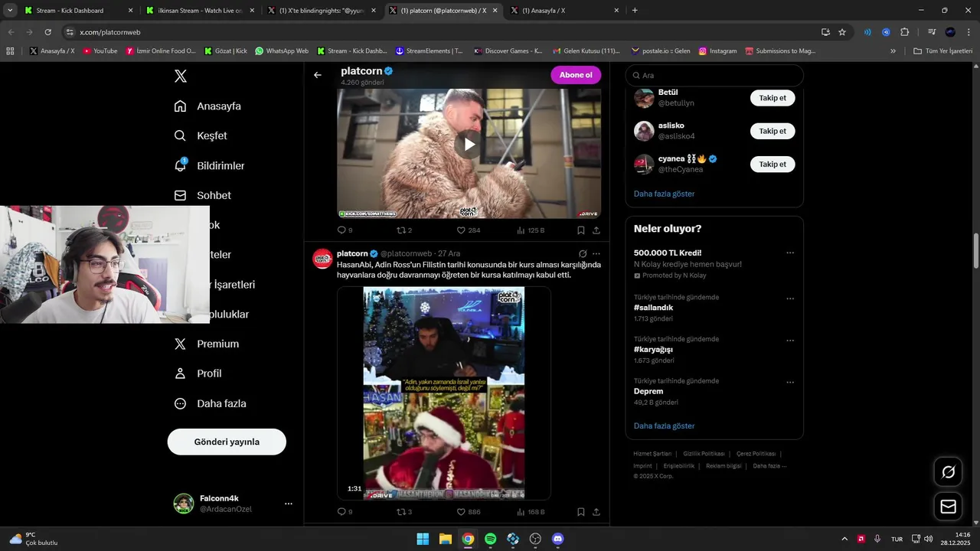Bookmark the fur coat video post
This screenshot has width=980, height=551.
(x=581, y=230)
